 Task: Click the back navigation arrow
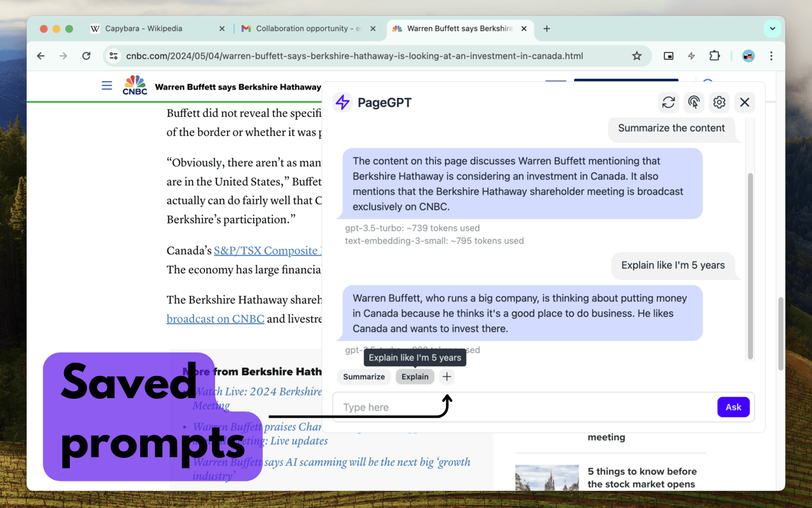41,56
